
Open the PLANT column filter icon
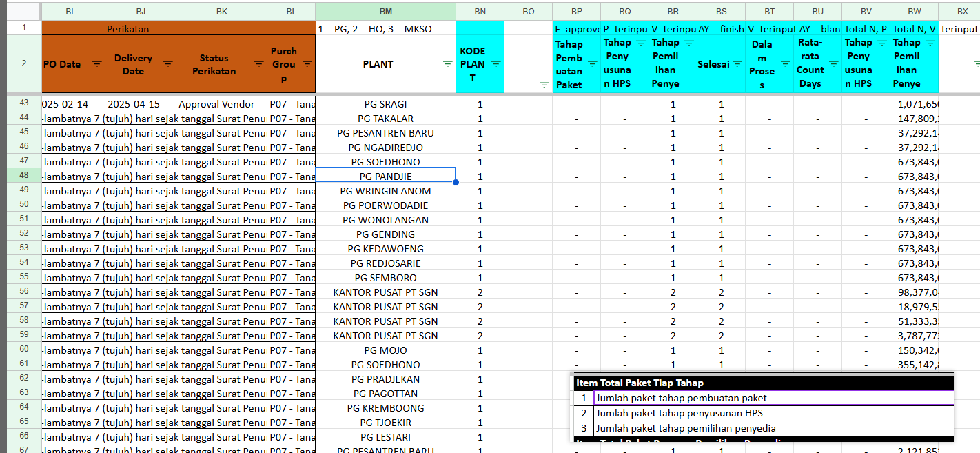(448, 63)
